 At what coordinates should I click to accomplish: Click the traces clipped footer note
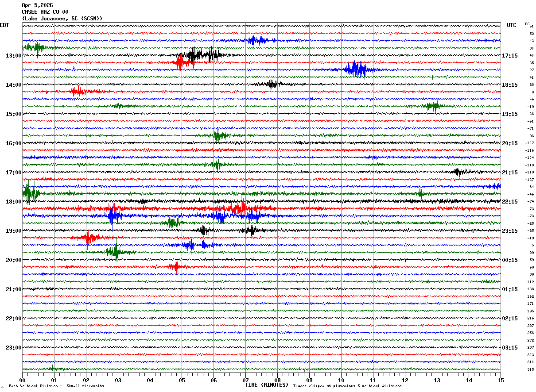pyautogui.click(x=347, y=386)
